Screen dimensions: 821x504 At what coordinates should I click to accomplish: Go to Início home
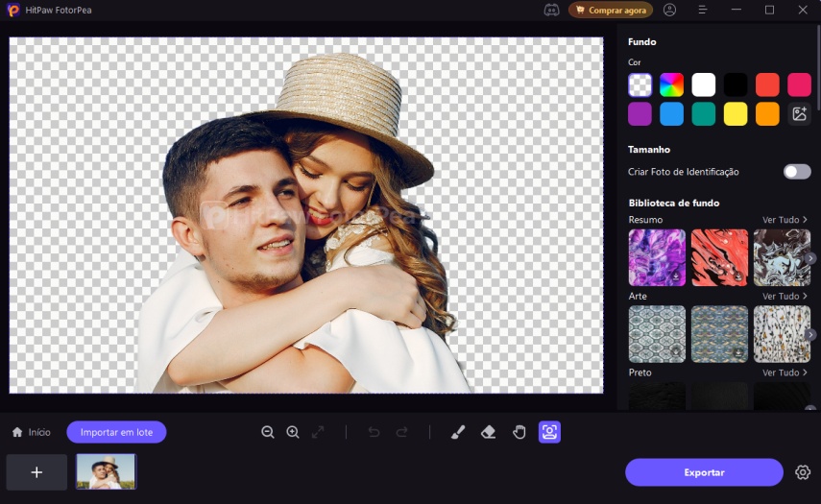coord(31,432)
